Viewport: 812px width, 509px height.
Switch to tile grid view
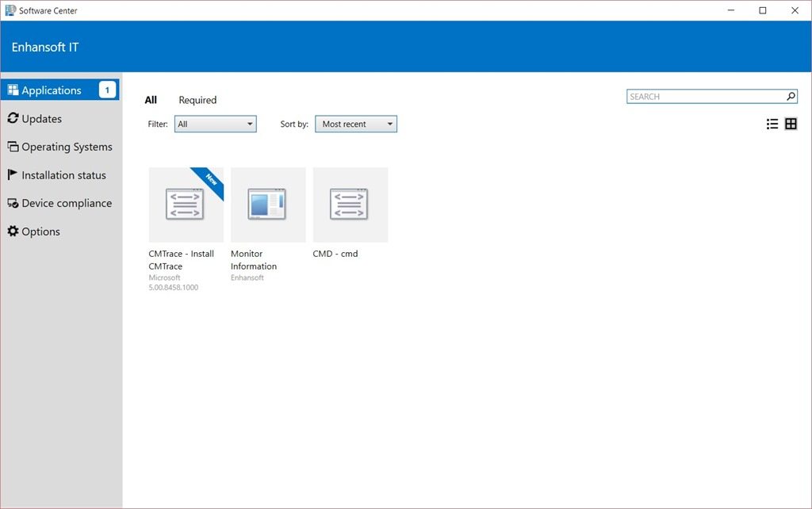pos(791,124)
